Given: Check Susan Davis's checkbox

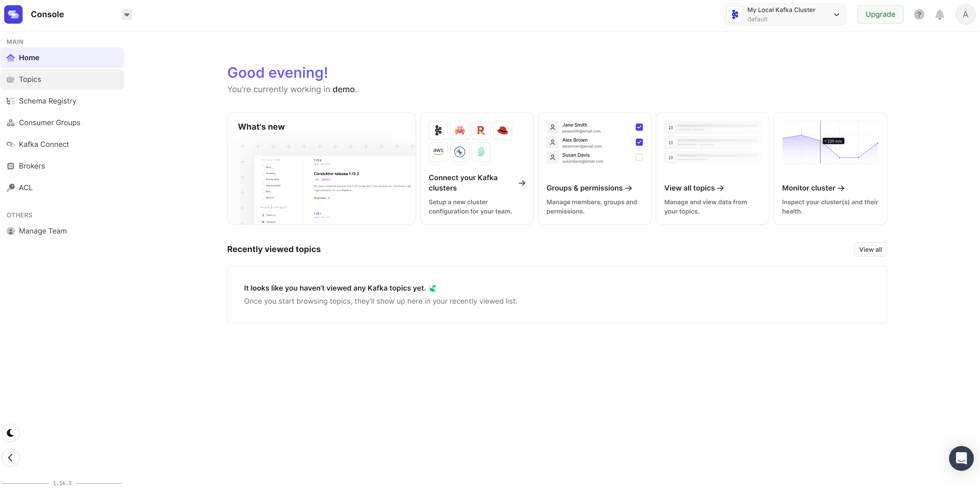Looking at the screenshot, I should click(639, 157).
